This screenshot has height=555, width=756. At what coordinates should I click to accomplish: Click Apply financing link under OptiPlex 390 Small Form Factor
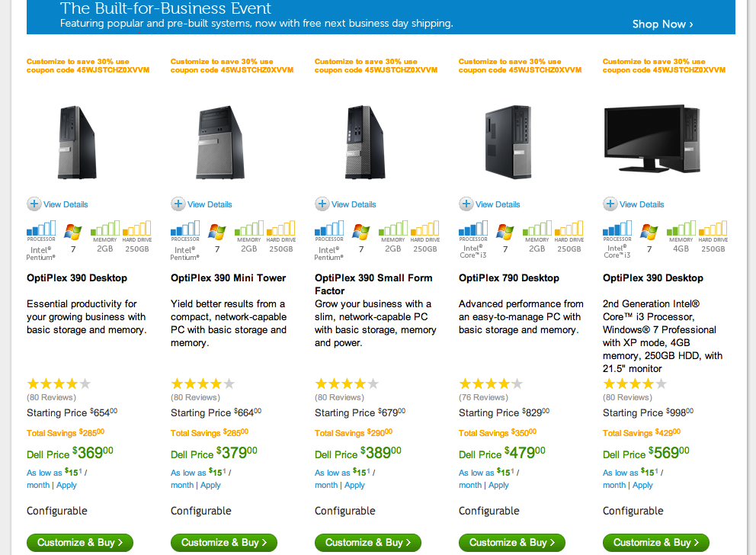(x=354, y=485)
